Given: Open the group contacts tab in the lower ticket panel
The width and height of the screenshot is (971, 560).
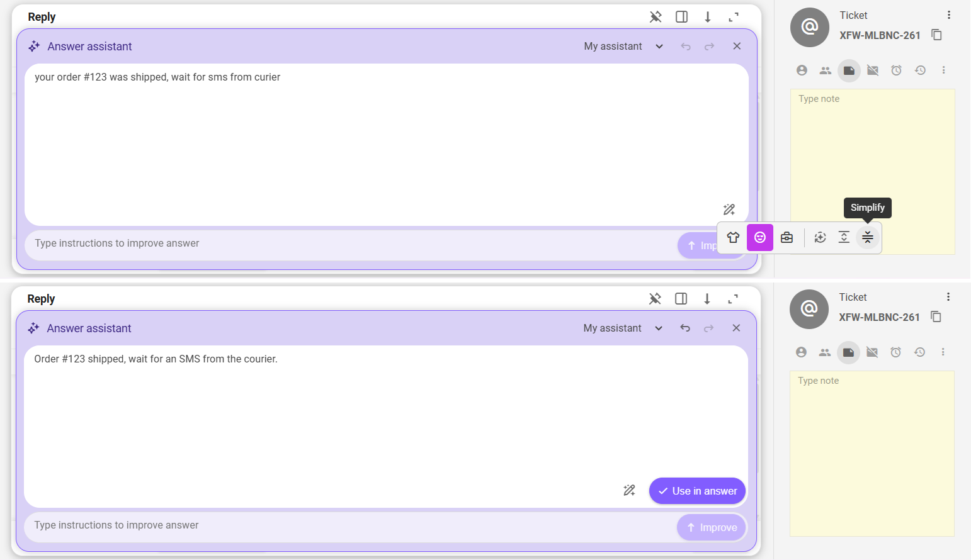Looking at the screenshot, I should tap(824, 352).
